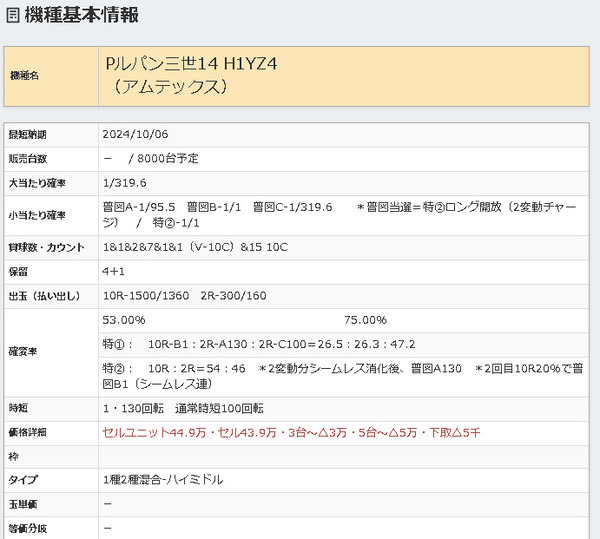Click the 等価分岐 row label
Viewport: 600px width, 539px height.
point(28,529)
